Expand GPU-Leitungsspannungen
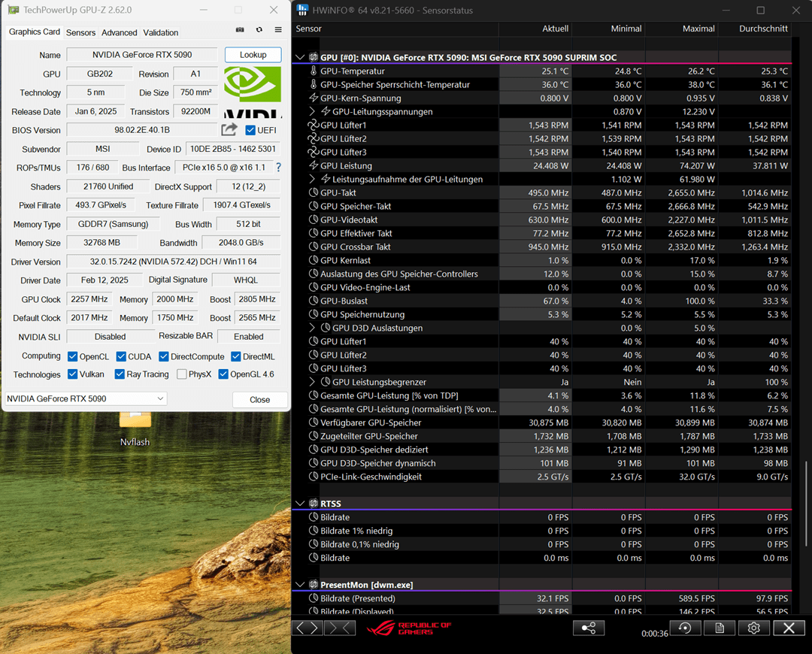The image size is (812, 654). [x=312, y=111]
